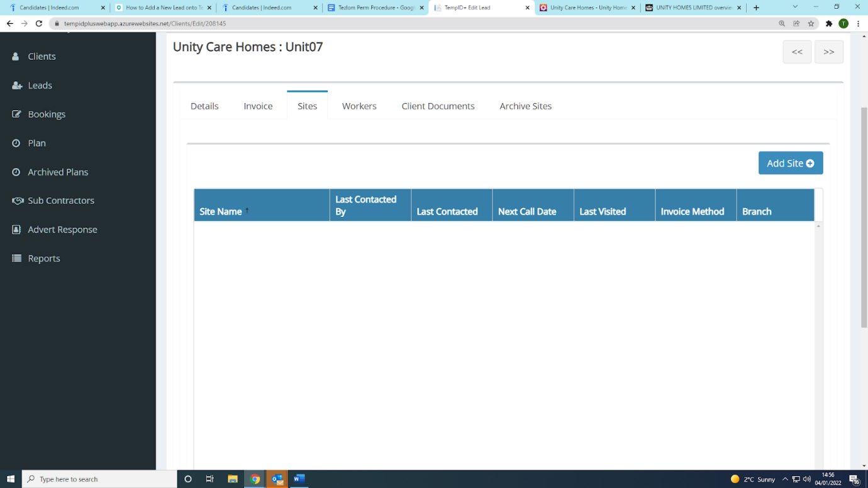Image resolution: width=868 pixels, height=488 pixels.
Task: Click the Plan clock icon
Action: click(16, 143)
